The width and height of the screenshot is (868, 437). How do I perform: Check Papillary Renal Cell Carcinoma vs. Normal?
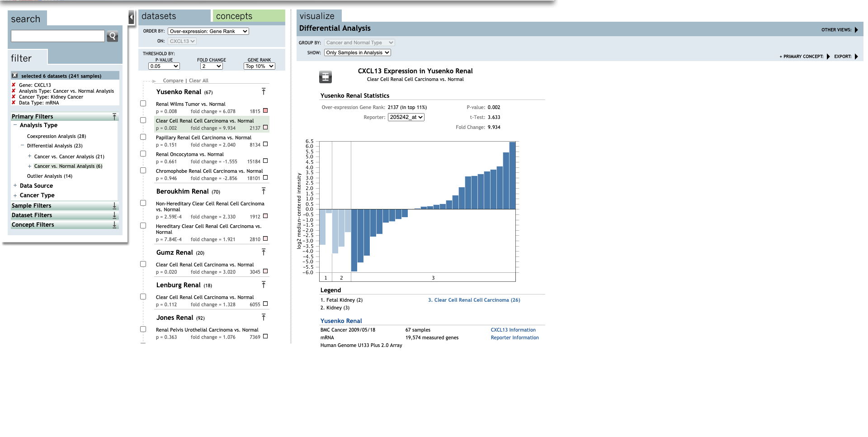(x=143, y=137)
